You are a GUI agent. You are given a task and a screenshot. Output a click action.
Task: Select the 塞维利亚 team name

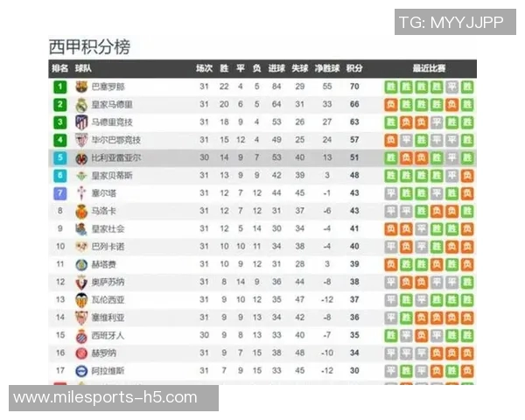[108, 317]
